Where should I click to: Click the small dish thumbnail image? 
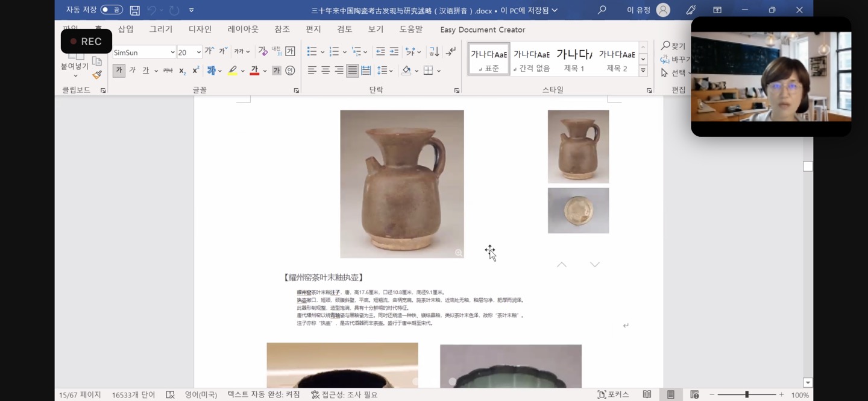pos(578,210)
